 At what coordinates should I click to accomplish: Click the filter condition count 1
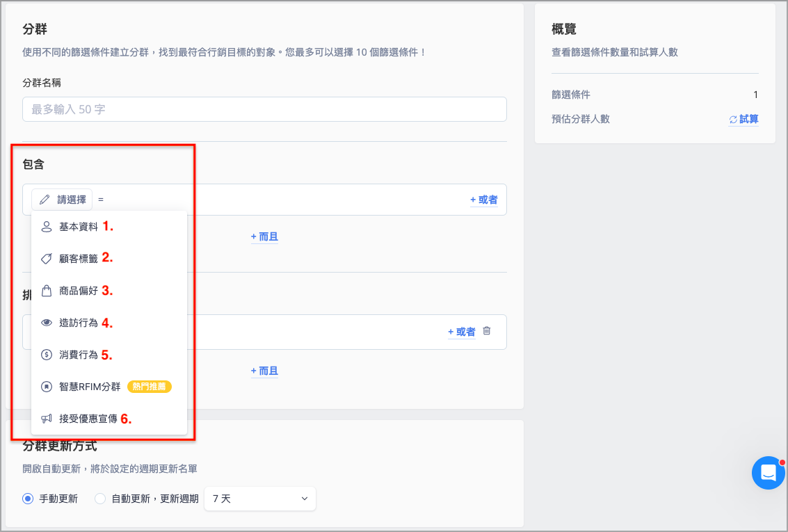tap(755, 95)
